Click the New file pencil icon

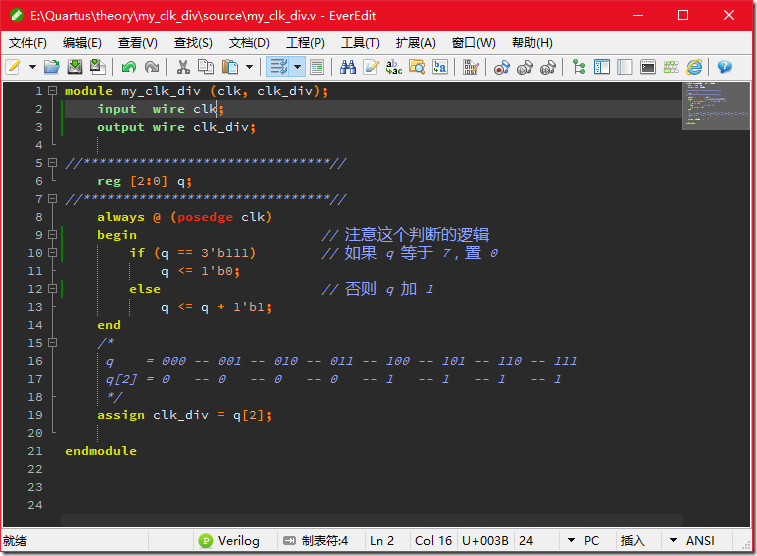[x=13, y=67]
